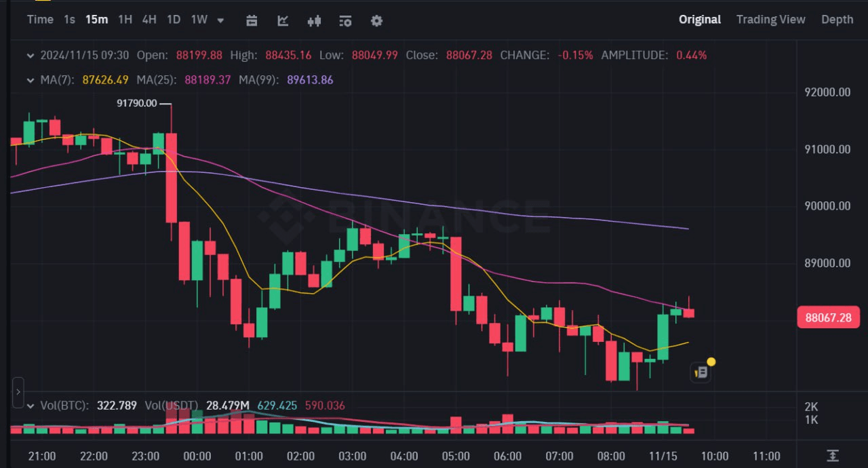Click the 2K volume axis label
Viewport: 868px width, 468px height.
click(811, 407)
